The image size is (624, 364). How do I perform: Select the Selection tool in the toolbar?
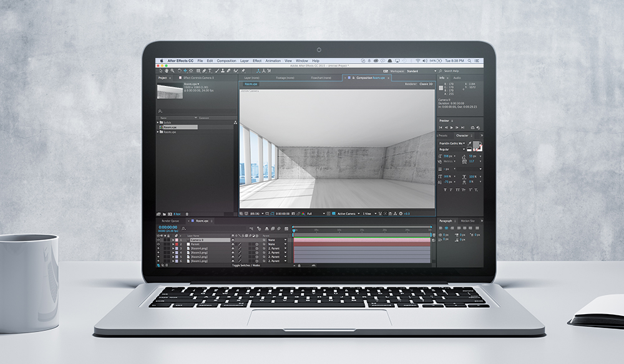tap(161, 71)
